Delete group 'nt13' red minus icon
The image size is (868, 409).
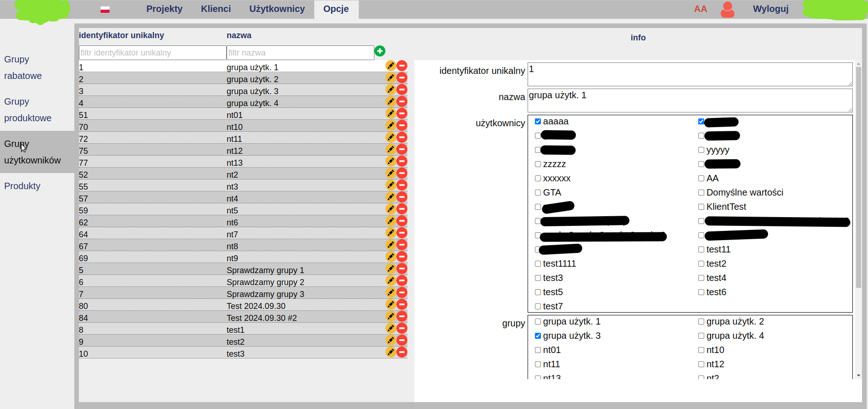(x=402, y=161)
